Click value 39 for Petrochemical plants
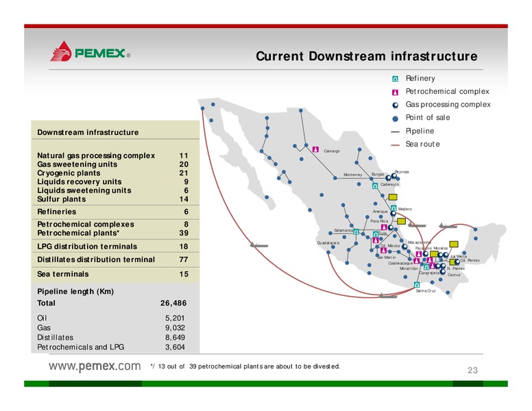The image size is (532, 411). click(x=184, y=233)
